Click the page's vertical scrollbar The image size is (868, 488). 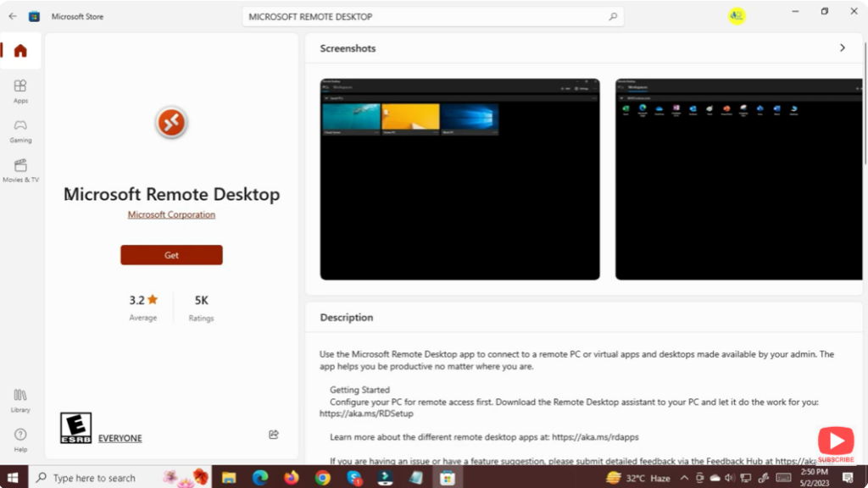(865, 102)
